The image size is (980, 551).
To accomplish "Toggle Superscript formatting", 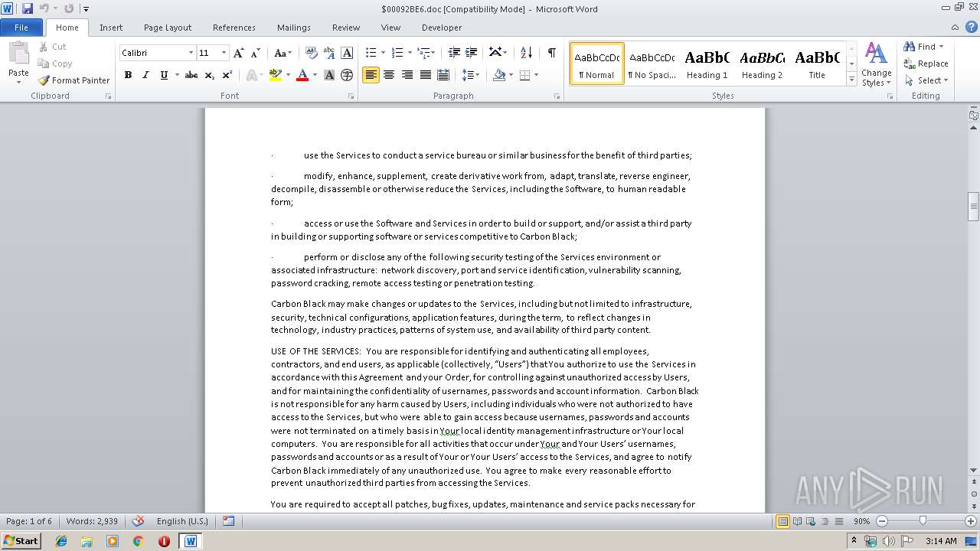I will pyautogui.click(x=227, y=75).
